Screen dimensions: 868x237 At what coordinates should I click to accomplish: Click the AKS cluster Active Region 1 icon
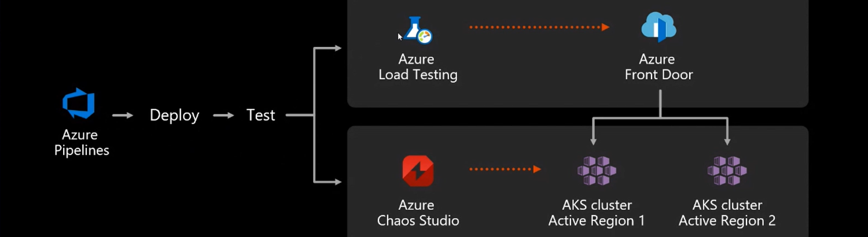pos(597,171)
